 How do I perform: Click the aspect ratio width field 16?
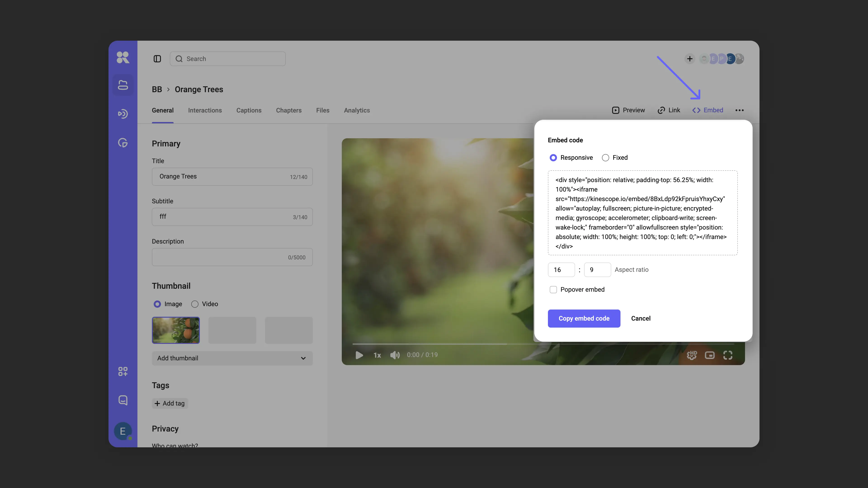561,270
